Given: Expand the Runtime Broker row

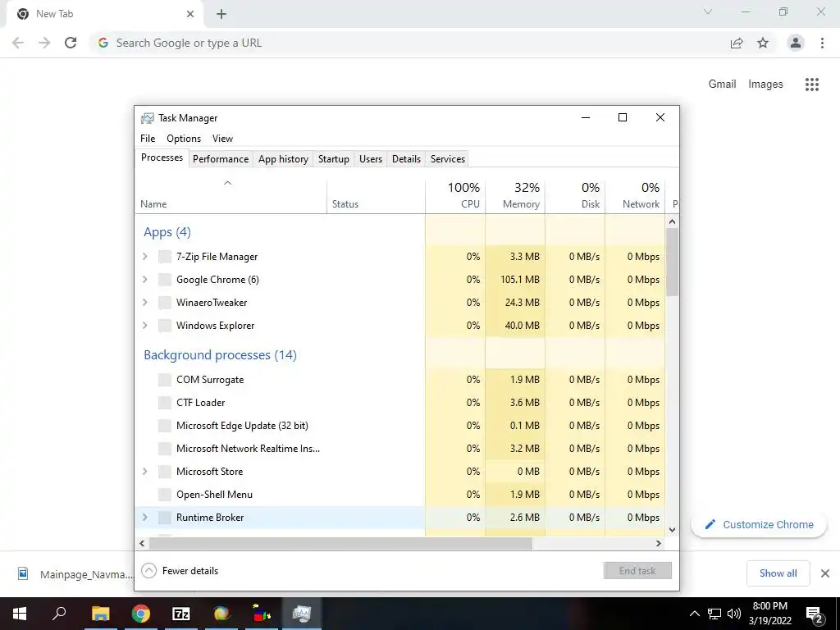Looking at the screenshot, I should (144, 518).
